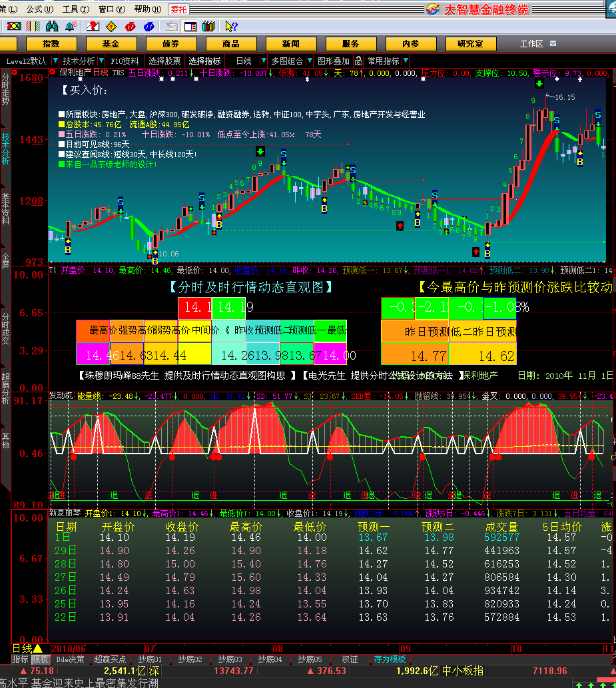Open the 研究室 section

470,44
